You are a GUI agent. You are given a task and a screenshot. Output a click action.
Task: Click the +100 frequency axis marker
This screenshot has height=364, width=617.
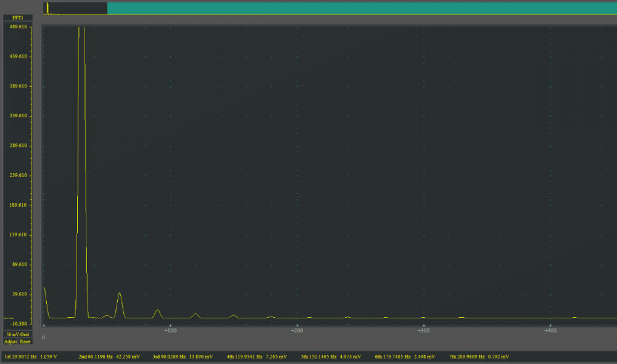170,331
